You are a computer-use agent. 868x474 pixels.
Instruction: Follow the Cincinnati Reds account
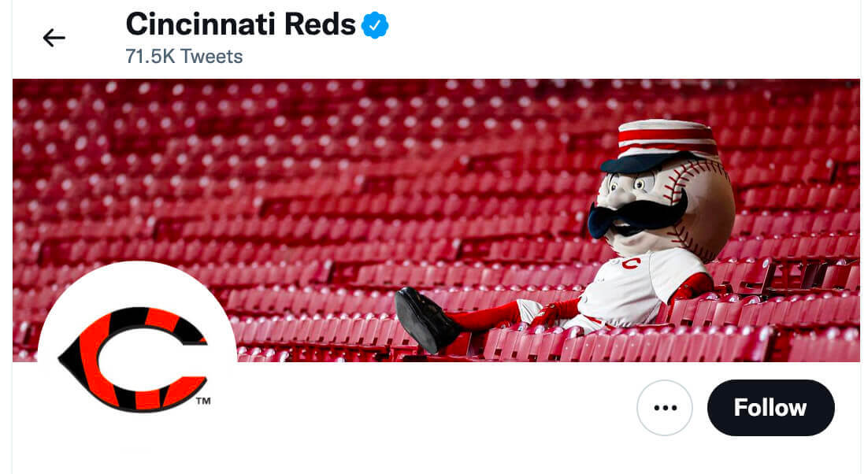770,408
